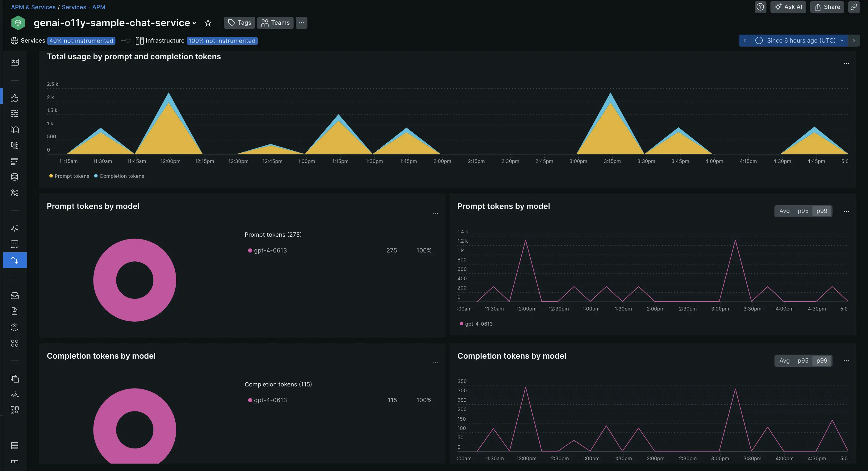
Task: Click the inbox tray icon in the sidebar
Action: coord(15,296)
